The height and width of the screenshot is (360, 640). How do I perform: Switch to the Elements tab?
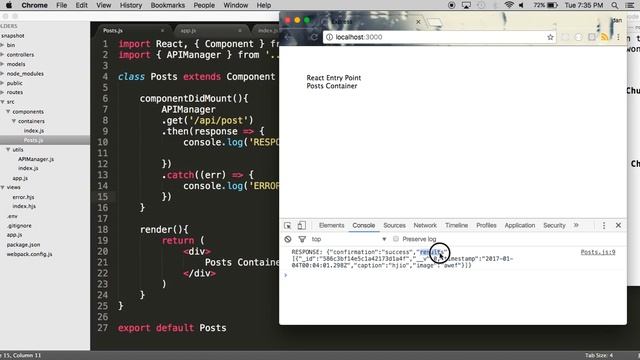click(331, 225)
